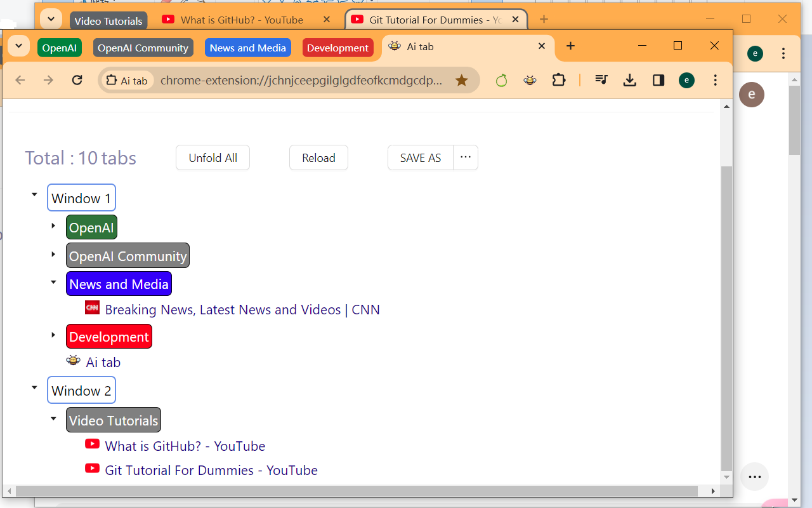Bookmark this page using the star icon
Viewport: 812px width, 508px height.
[x=461, y=81]
